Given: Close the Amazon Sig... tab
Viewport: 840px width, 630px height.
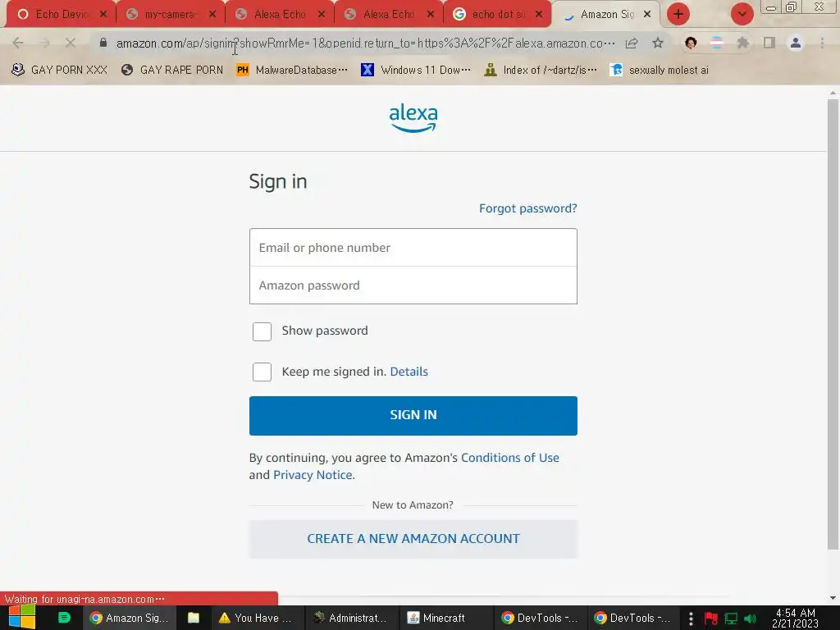Looking at the screenshot, I should 647,15.
